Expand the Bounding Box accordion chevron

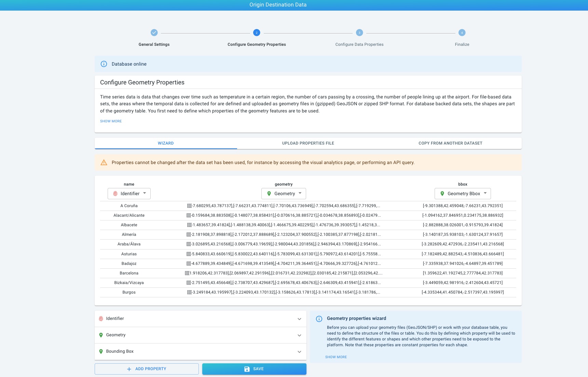click(x=299, y=352)
